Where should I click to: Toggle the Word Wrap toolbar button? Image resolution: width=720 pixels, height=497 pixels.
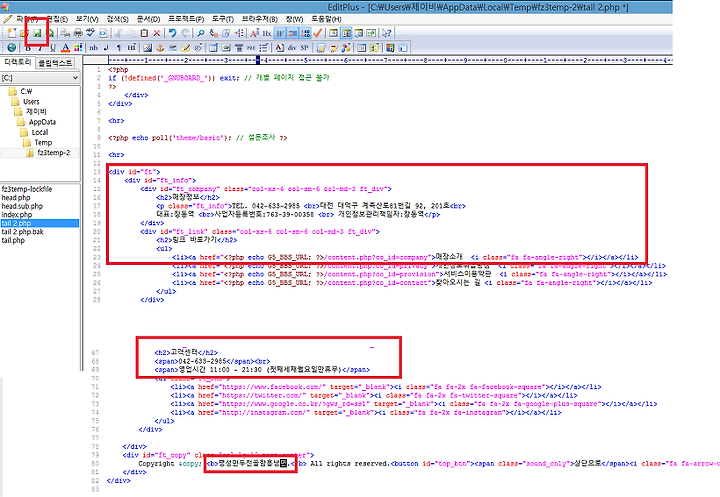280,33
